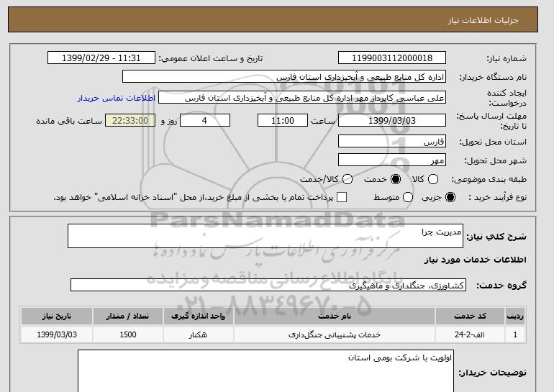The height and width of the screenshot is (392, 554).
Task: Click the delivery city field مهر
Action: click(x=392, y=160)
